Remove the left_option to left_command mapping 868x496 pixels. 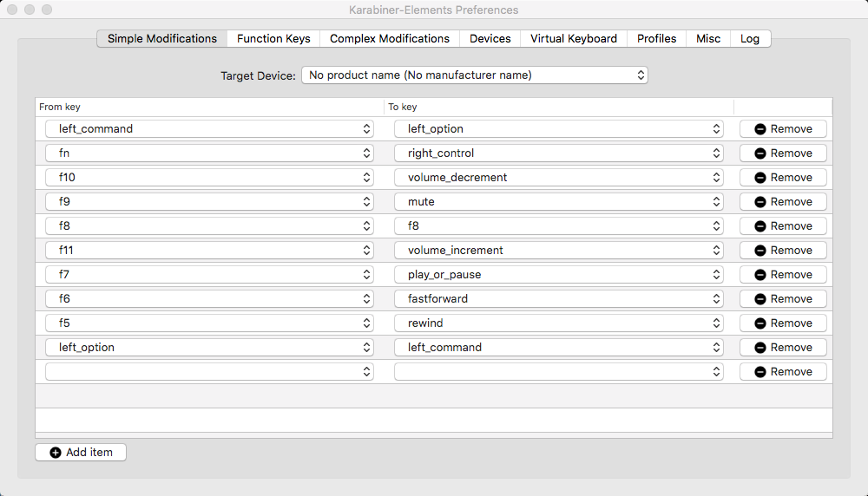coord(783,348)
